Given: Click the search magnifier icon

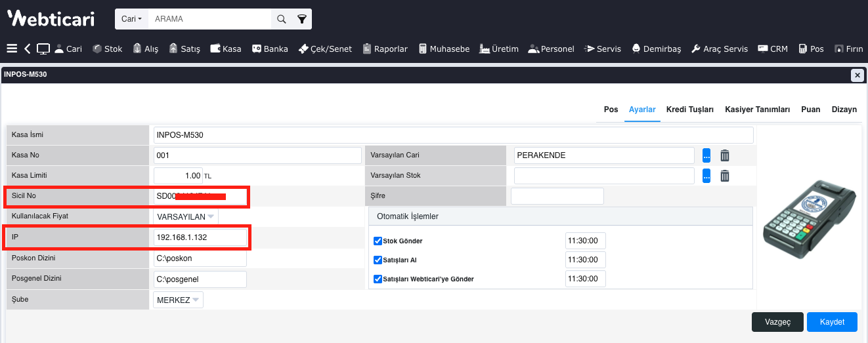Looking at the screenshot, I should pyautogui.click(x=281, y=19).
